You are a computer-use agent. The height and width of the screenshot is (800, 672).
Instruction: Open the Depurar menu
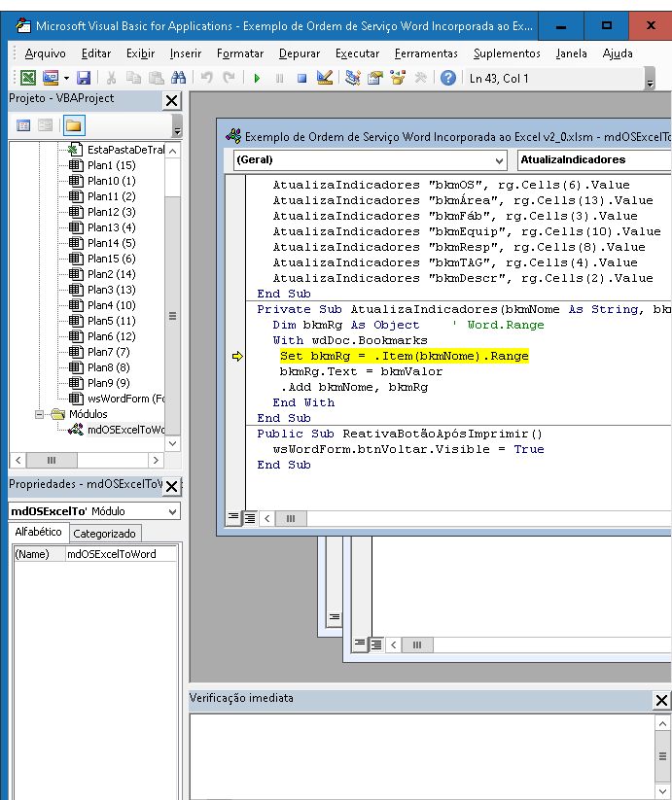click(x=299, y=53)
